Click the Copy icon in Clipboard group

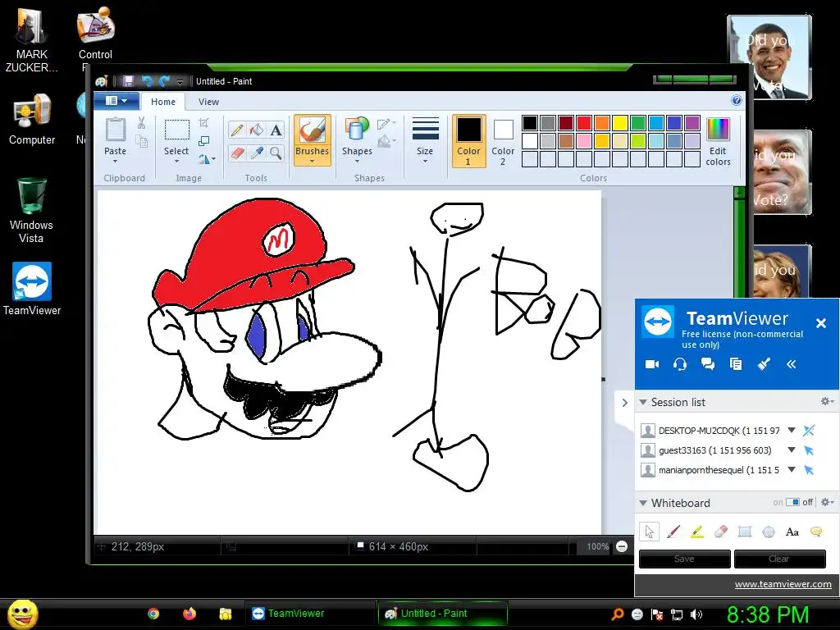pyautogui.click(x=141, y=141)
